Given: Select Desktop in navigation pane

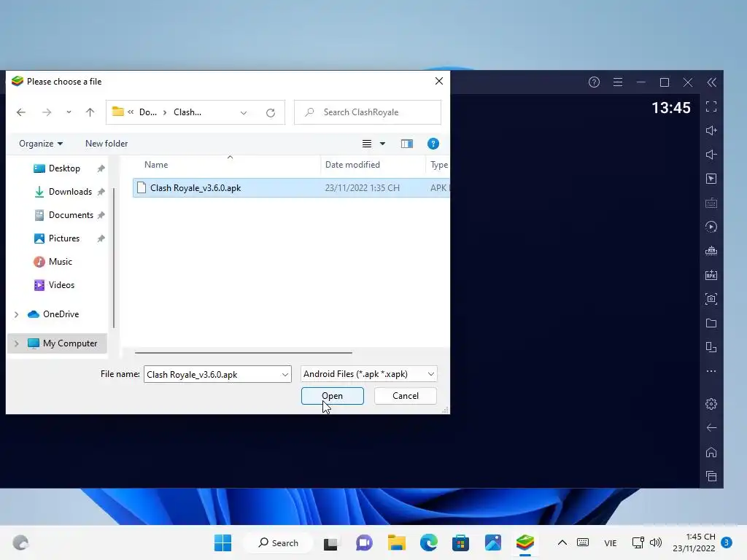Looking at the screenshot, I should (64, 168).
